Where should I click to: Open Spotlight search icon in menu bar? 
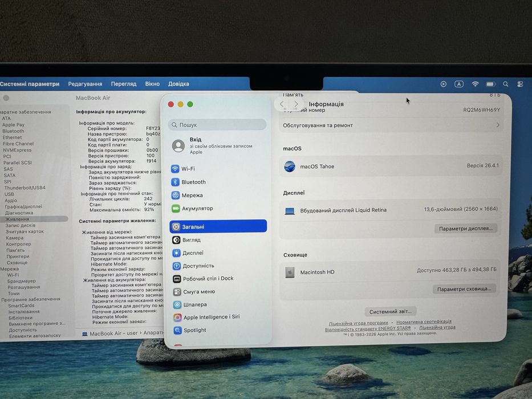[506, 84]
